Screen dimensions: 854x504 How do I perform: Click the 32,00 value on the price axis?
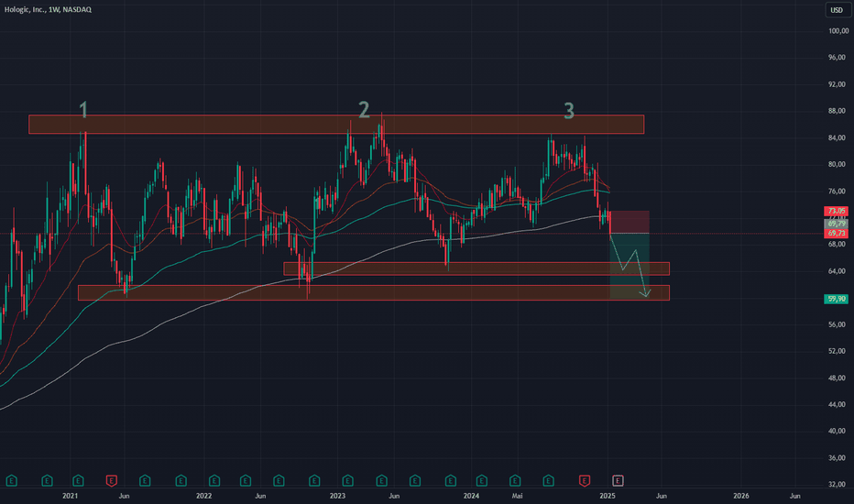click(x=837, y=485)
